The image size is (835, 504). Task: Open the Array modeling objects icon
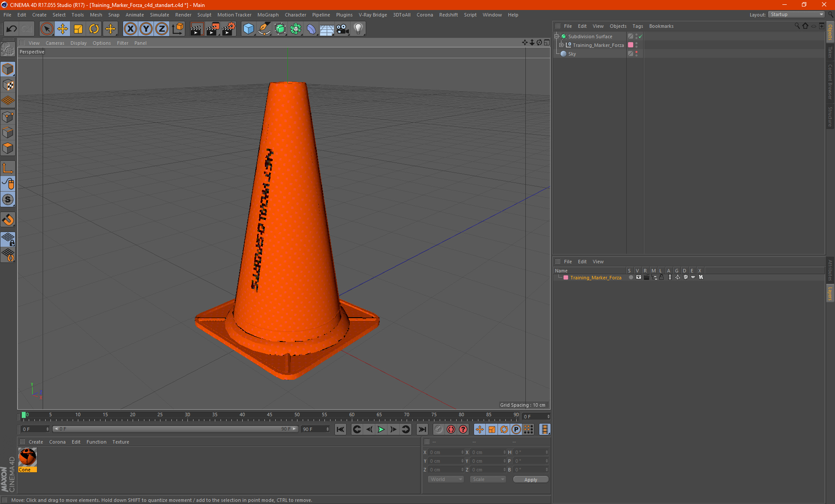(296, 29)
